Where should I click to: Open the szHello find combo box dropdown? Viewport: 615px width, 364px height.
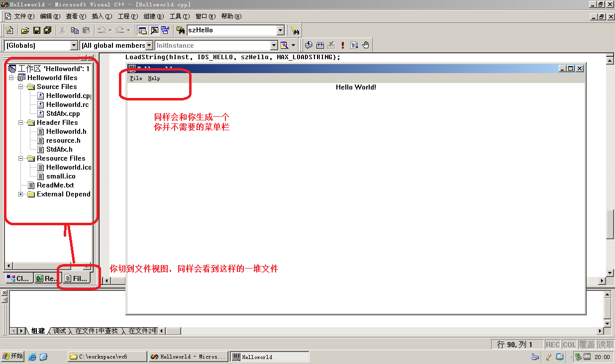(x=280, y=30)
